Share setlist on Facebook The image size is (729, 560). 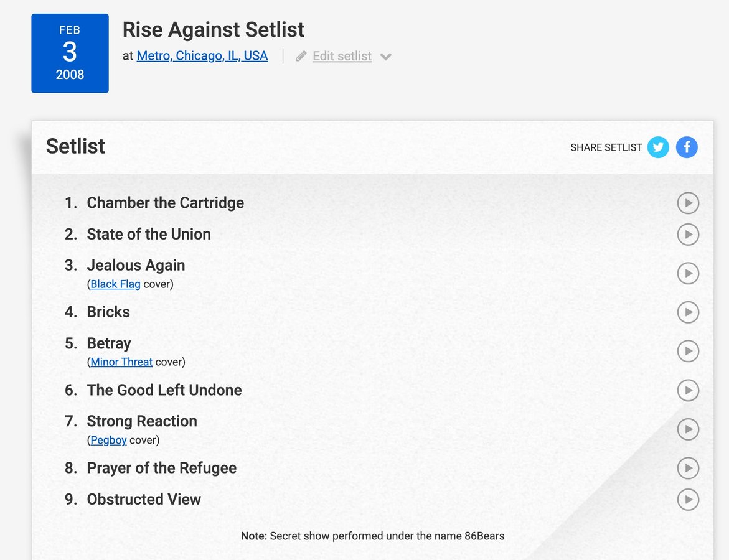pos(687,147)
